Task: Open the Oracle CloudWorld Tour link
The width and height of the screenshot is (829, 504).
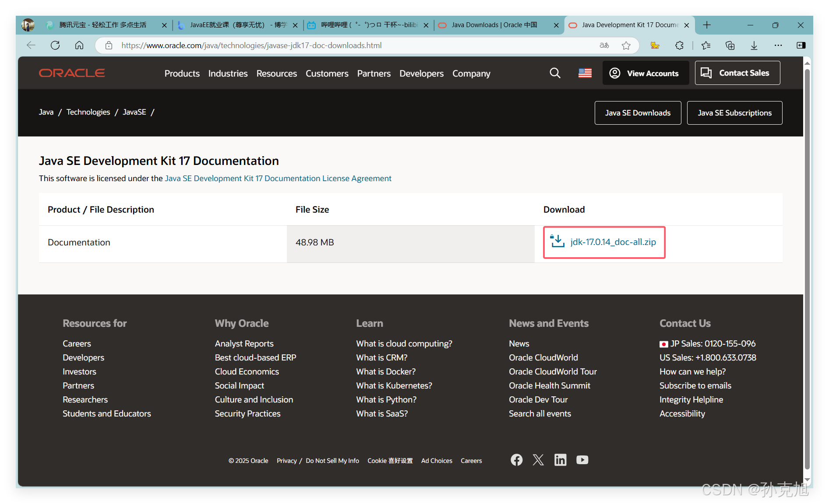Action: (x=553, y=372)
